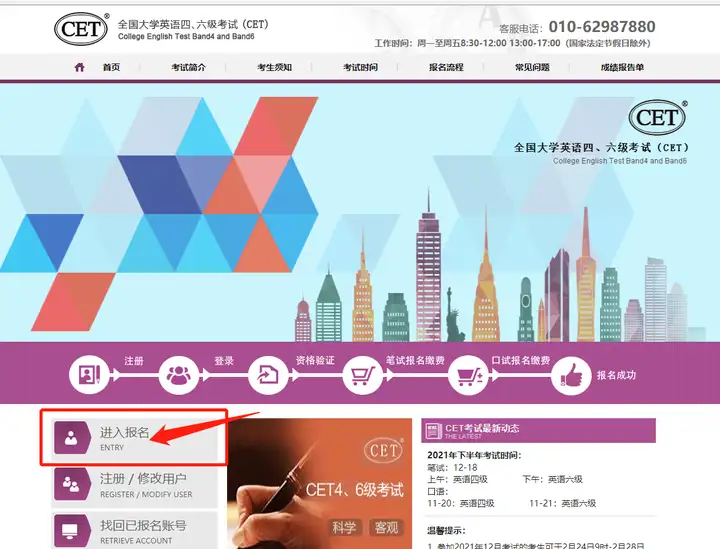Viewport: 720px width, 549px height.
Task: Click the newspaper icon in CET考试最新动态 header
Action: coord(433,431)
